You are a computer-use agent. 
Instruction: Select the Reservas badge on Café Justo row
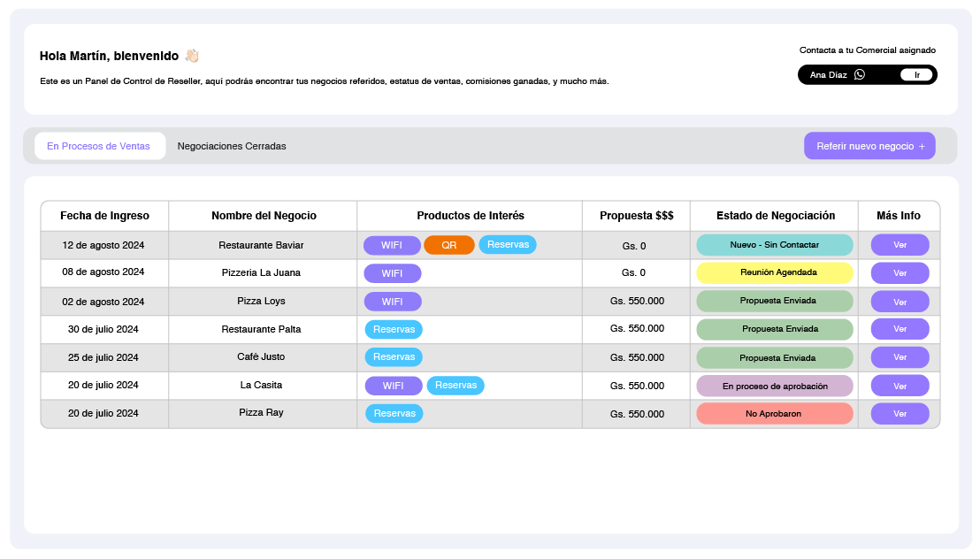point(394,357)
